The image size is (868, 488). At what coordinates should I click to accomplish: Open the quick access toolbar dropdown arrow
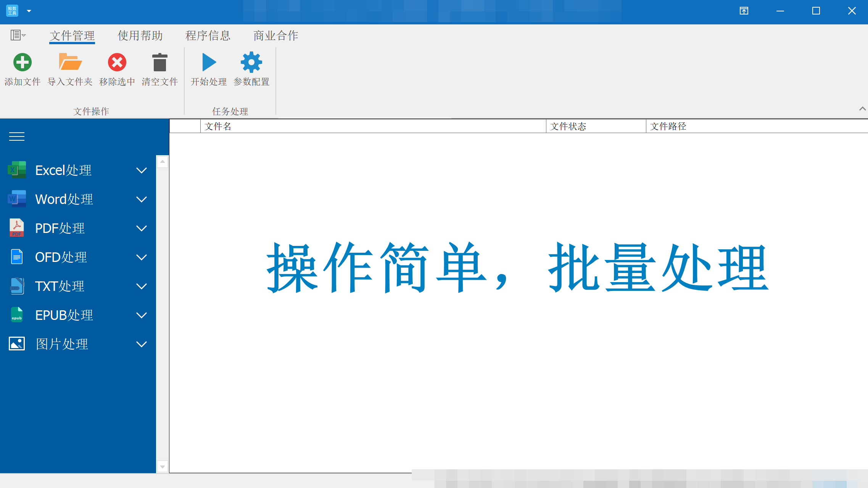[x=29, y=11]
